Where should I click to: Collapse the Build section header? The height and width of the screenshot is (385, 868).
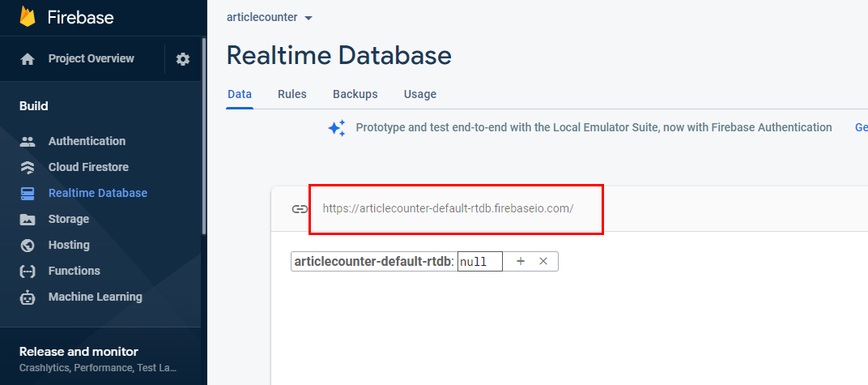coord(34,106)
